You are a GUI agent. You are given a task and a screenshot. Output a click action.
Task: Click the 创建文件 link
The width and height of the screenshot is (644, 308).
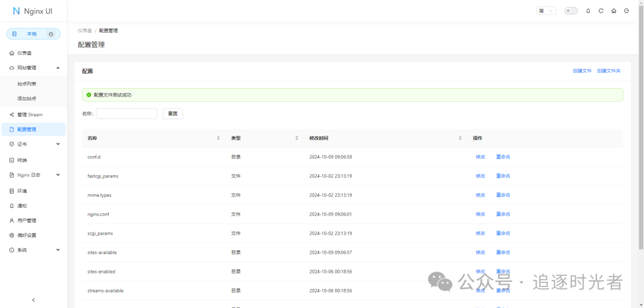click(582, 71)
